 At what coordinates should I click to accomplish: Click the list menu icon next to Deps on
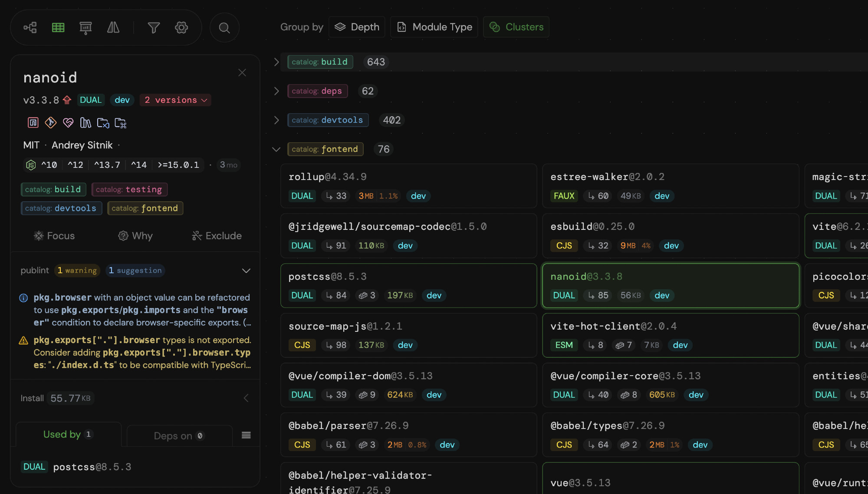(246, 435)
